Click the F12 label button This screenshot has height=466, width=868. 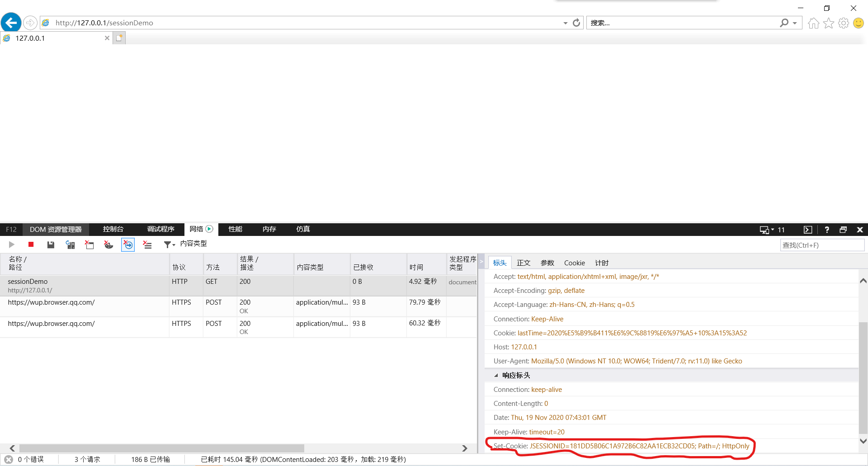coord(11,229)
